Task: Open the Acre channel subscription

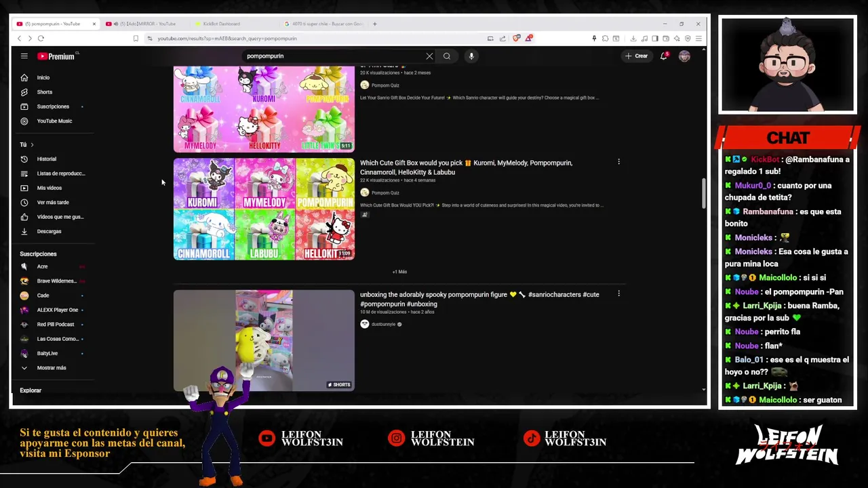Action: [x=43, y=266]
